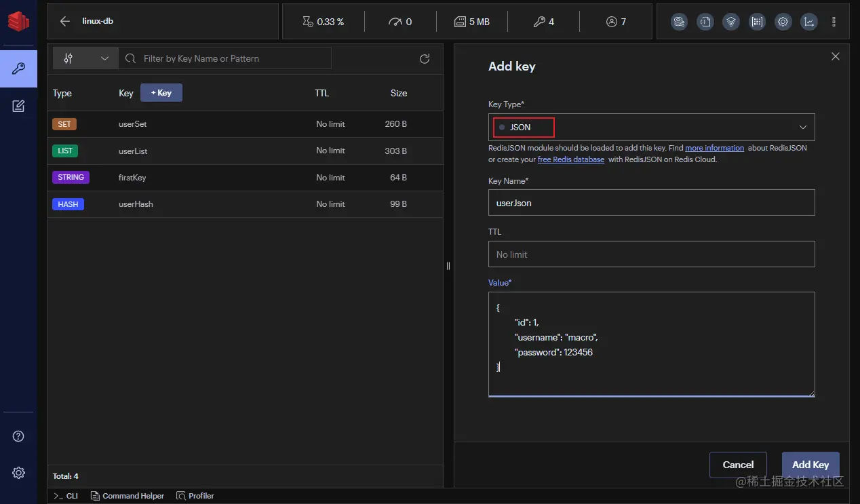The height and width of the screenshot is (504, 860).
Task: Click the LIST type badge
Action: click(x=65, y=151)
